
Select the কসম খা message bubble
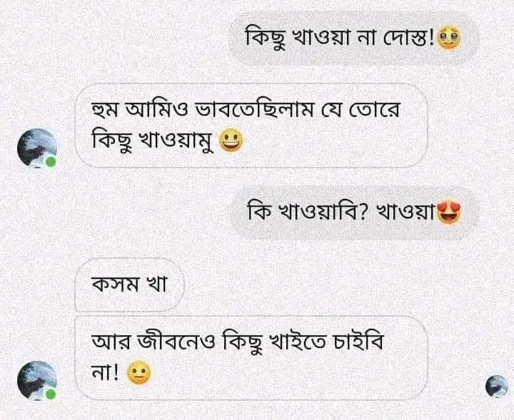pos(129,285)
